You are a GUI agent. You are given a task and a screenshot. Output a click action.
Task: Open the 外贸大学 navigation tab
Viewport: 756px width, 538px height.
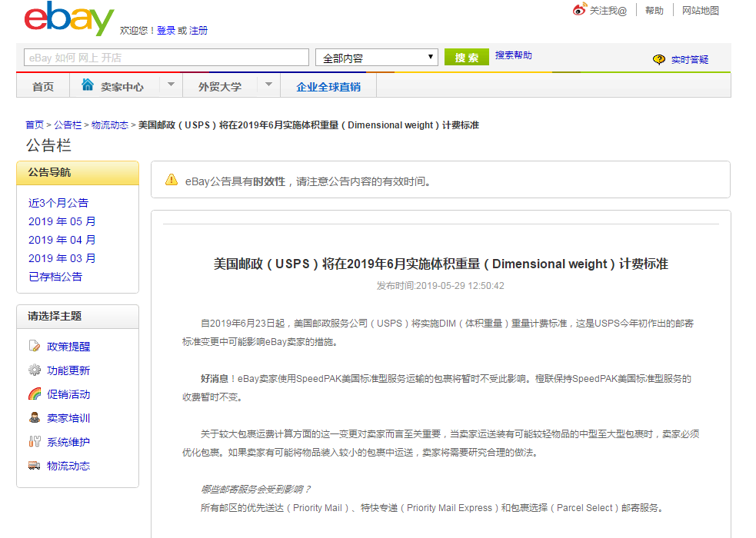(x=220, y=87)
